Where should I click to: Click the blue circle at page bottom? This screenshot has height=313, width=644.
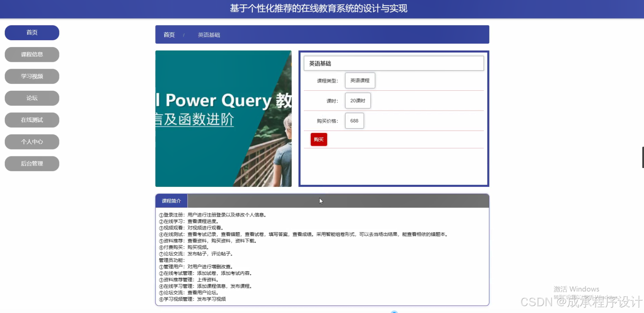point(394,311)
